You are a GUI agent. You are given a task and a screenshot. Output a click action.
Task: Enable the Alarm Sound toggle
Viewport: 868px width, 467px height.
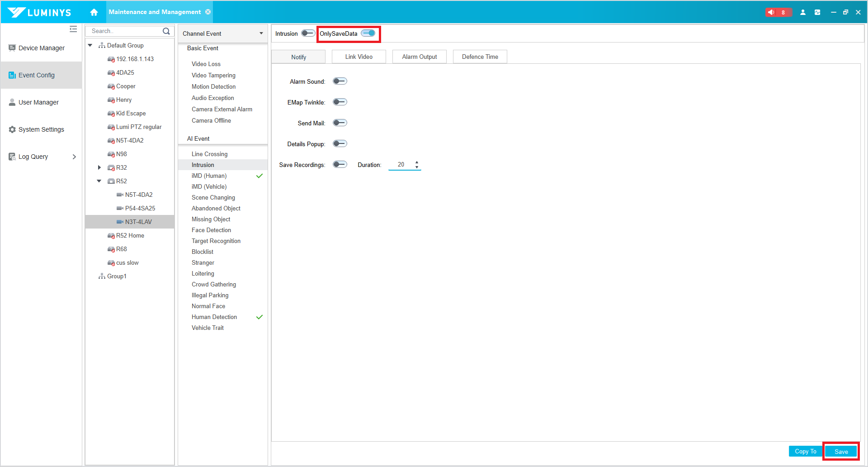(x=340, y=81)
